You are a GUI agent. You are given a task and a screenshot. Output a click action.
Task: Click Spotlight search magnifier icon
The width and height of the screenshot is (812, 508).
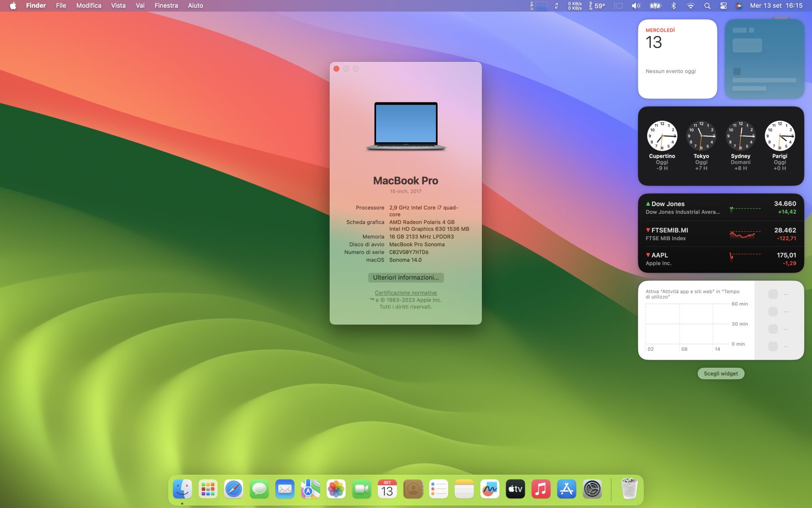coord(707,6)
